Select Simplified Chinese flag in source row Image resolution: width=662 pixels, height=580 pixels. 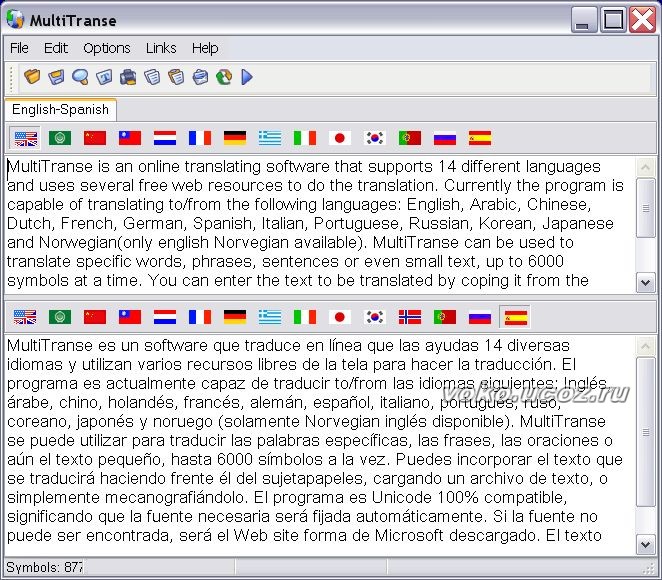pyautogui.click(x=95, y=138)
